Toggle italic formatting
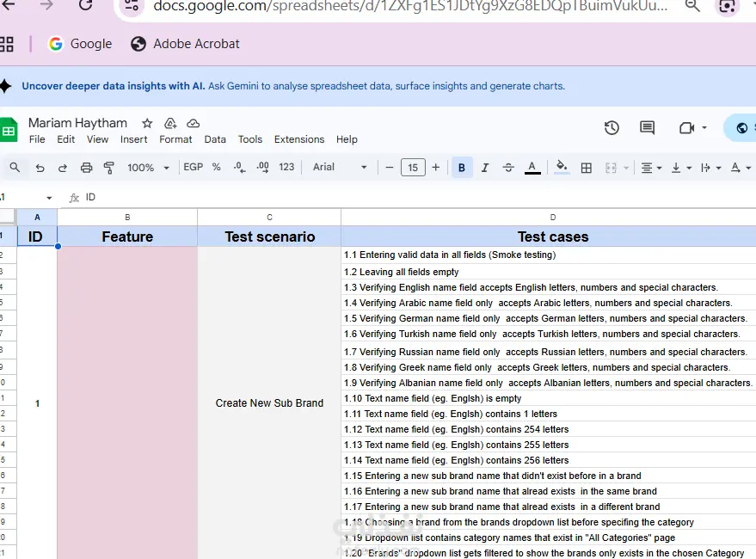This screenshot has height=559, width=756. (x=485, y=168)
